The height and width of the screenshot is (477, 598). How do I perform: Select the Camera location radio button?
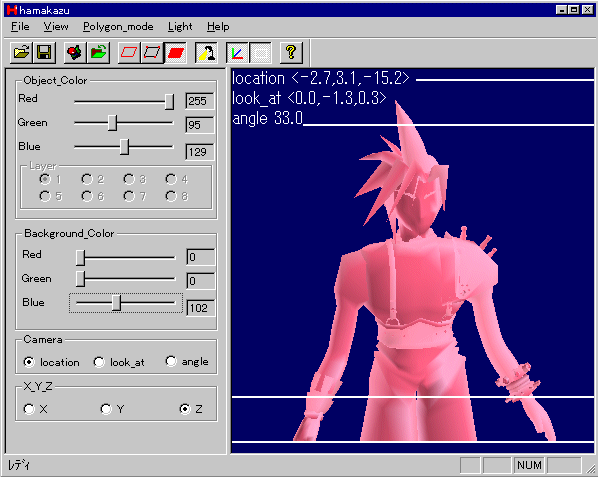click(x=29, y=362)
